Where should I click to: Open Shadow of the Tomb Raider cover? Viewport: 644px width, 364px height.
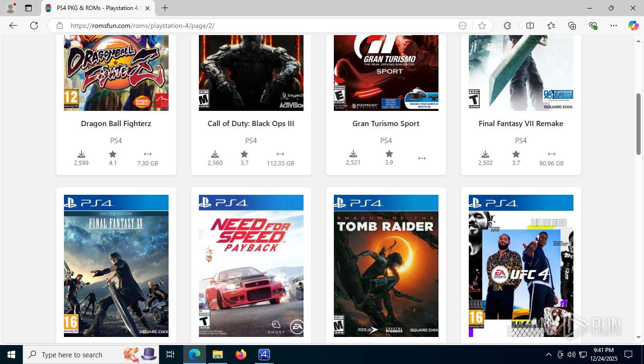point(386,266)
